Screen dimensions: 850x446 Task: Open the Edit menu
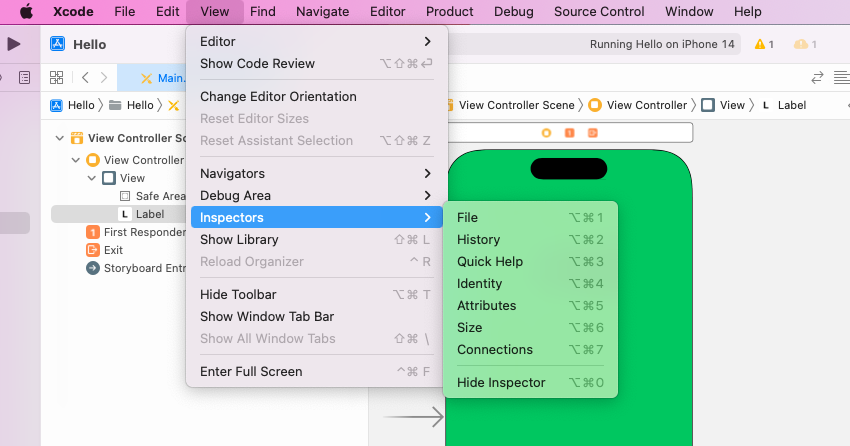pos(168,11)
